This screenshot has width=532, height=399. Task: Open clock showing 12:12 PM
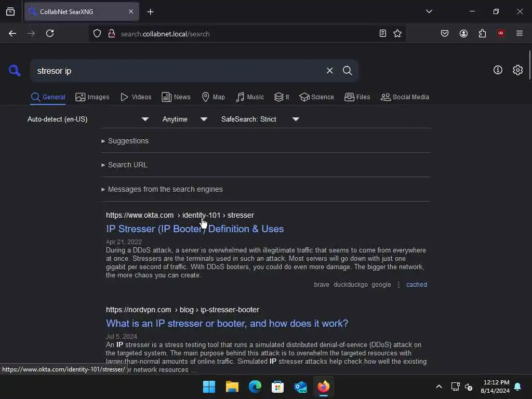point(495,387)
